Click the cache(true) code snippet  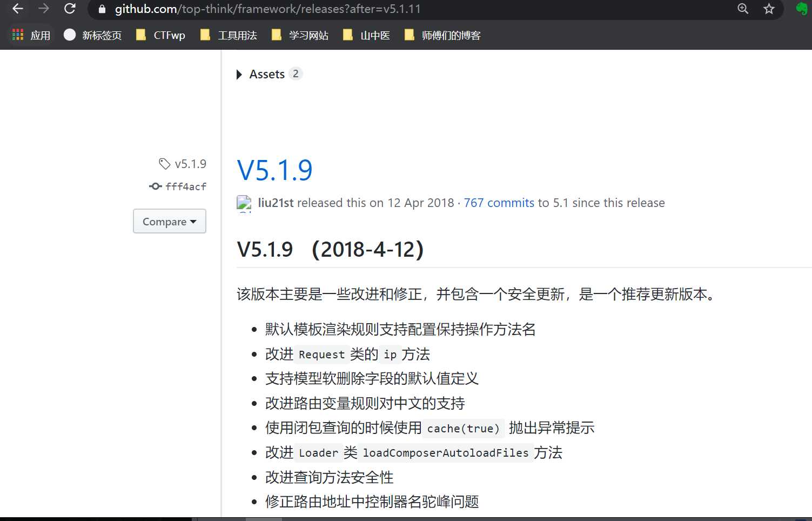tap(463, 429)
